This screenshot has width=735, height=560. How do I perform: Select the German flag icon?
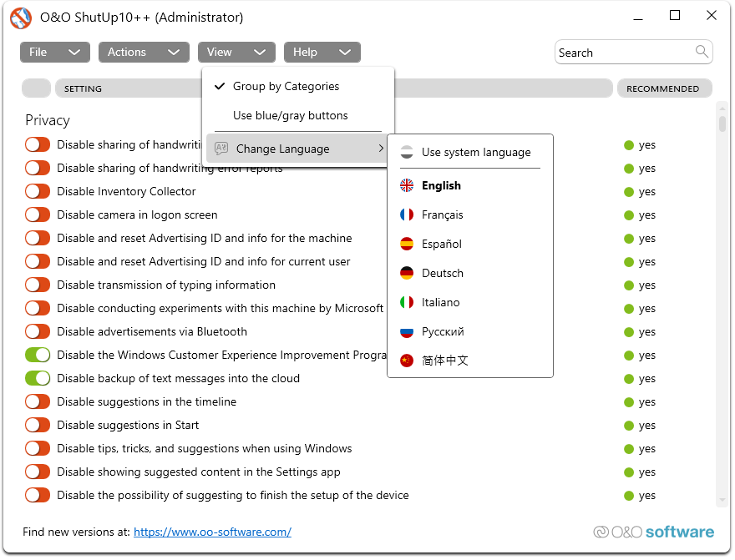click(407, 274)
